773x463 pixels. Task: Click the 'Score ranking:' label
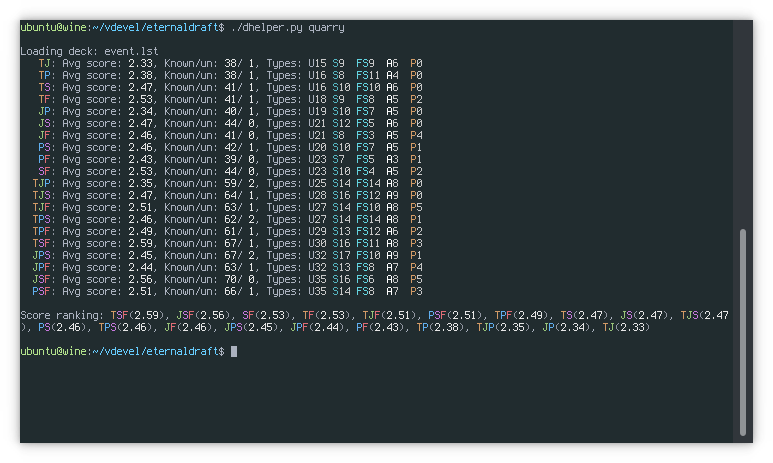[x=62, y=316]
